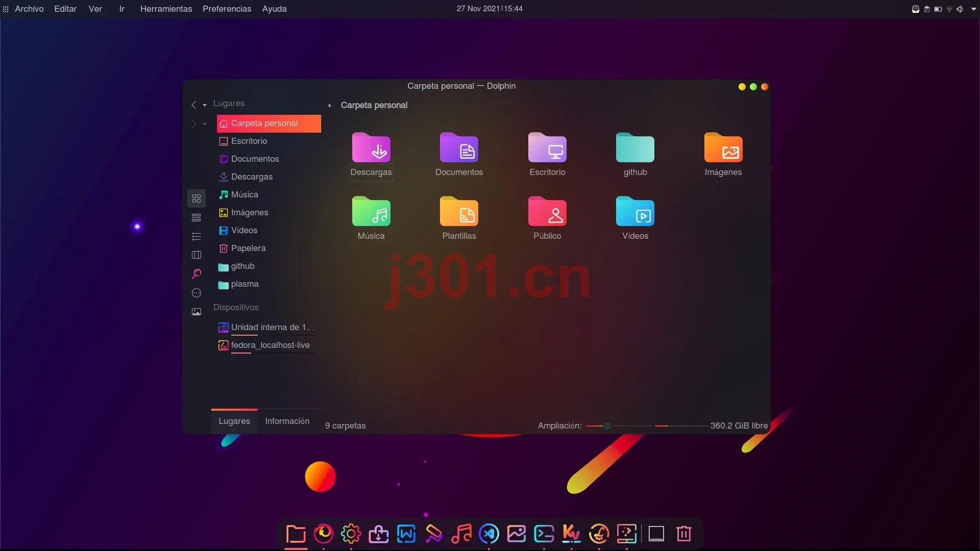Open the Ayuda menu

point(274,9)
